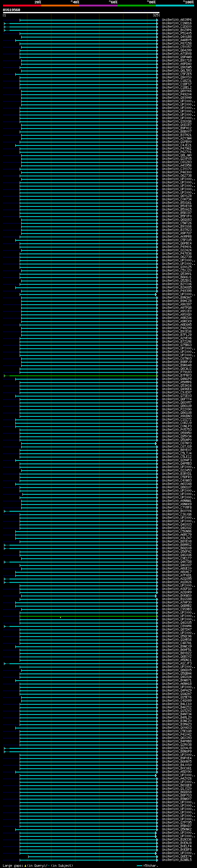Select hit UniRef100_C6TNY3
The height and width of the screenshot is (868, 197).
click(x=176, y=443)
